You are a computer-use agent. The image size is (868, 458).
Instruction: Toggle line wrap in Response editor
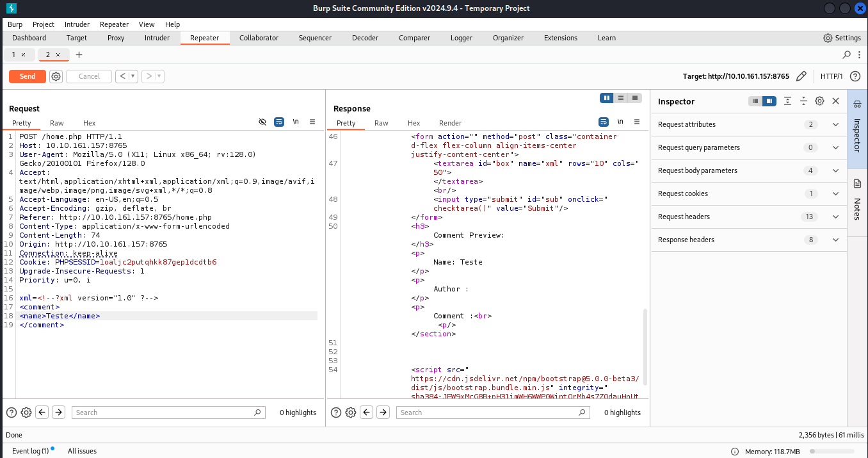coord(604,122)
